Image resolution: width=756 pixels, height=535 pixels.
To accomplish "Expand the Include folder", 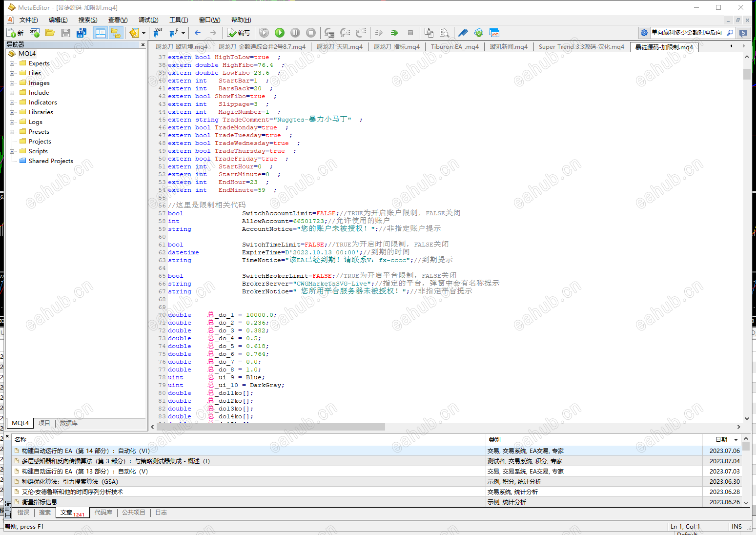I will click(x=12, y=93).
